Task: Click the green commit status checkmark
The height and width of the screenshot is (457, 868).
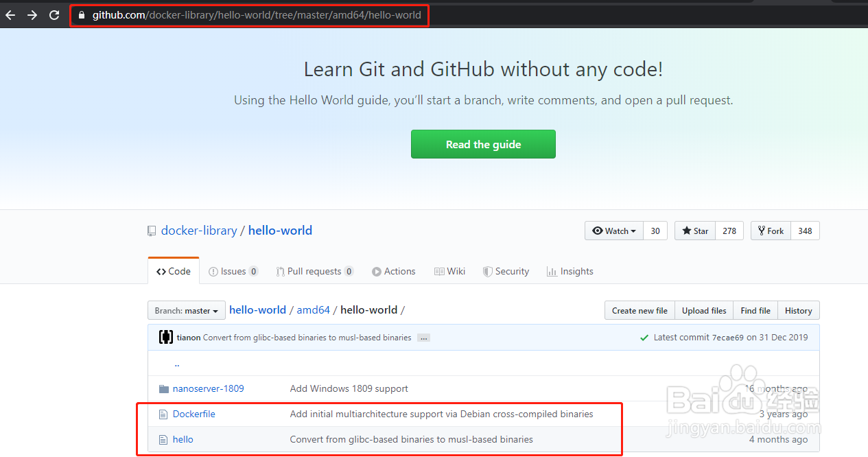Action: pos(644,338)
